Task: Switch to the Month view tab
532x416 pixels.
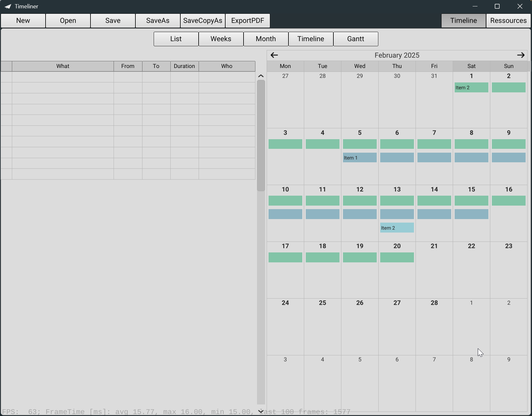Action: point(266,39)
